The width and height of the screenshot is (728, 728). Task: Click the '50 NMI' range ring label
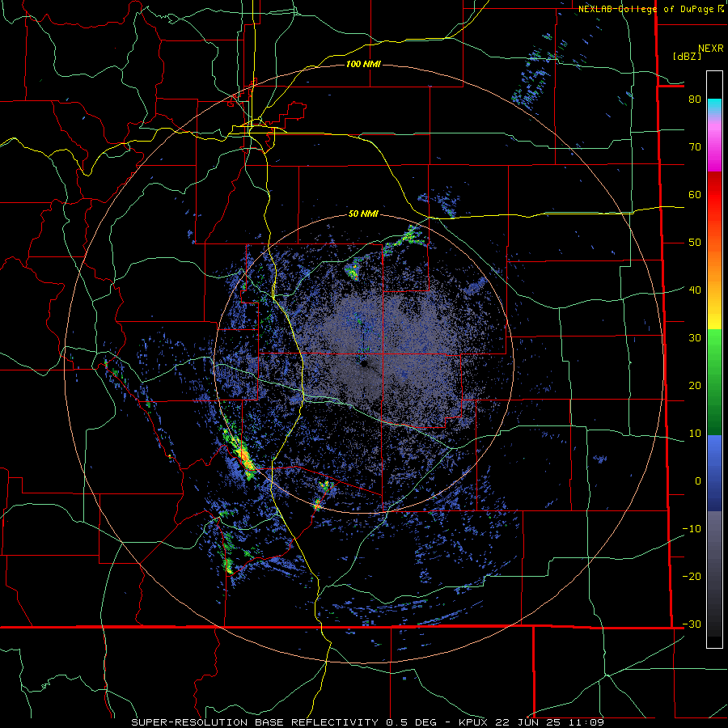363,214
